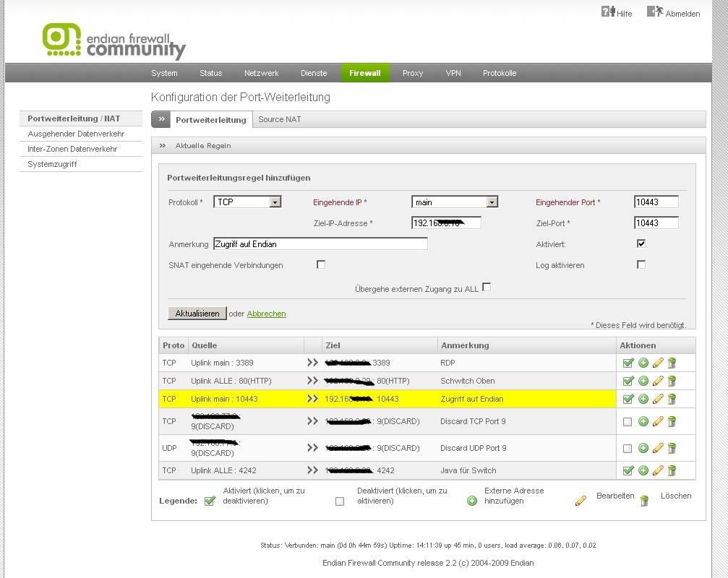Image resolution: width=728 pixels, height=578 pixels.
Task: Select Portweiterleitung / NAT in sidebar
Action: (x=81, y=118)
